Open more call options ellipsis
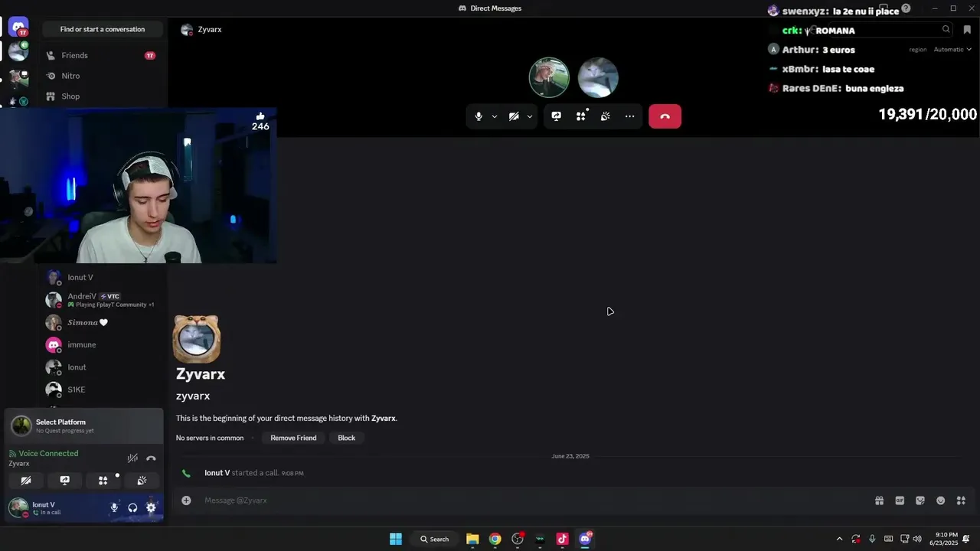 click(630, 116)
